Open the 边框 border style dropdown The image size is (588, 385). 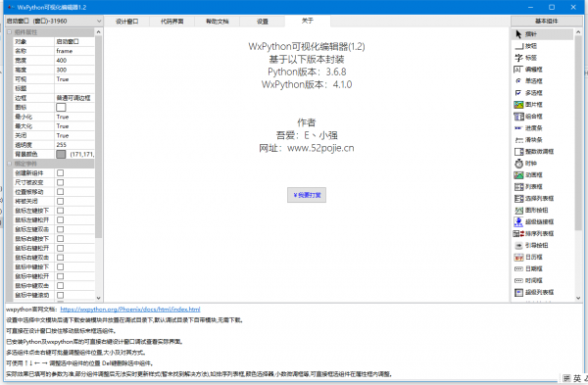[x=74, y=98]
